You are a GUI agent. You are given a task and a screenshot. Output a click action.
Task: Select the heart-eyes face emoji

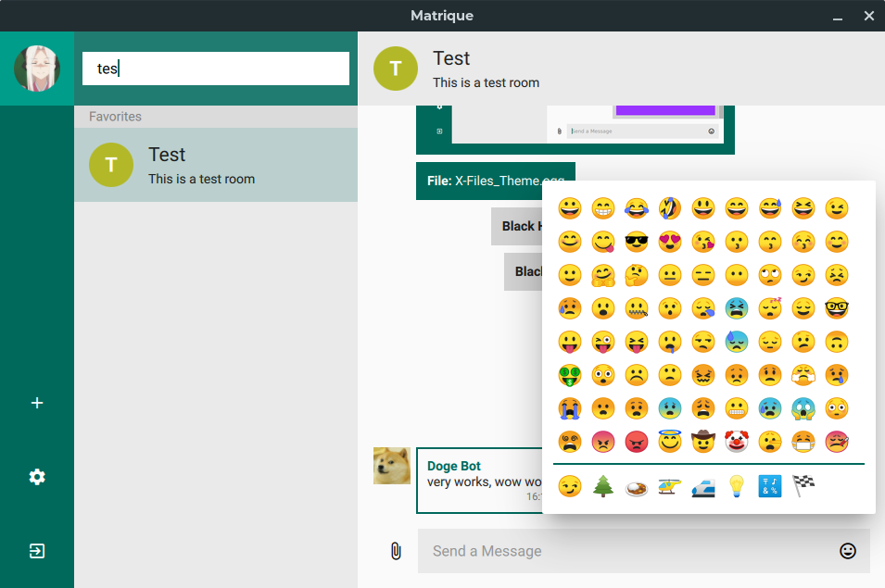669,243
